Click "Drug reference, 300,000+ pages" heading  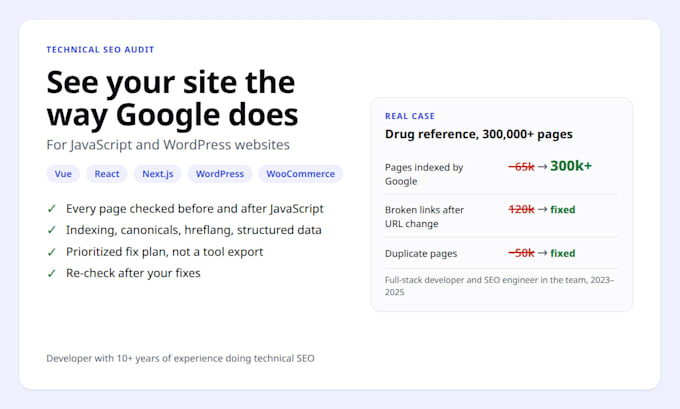pos(479,134)
